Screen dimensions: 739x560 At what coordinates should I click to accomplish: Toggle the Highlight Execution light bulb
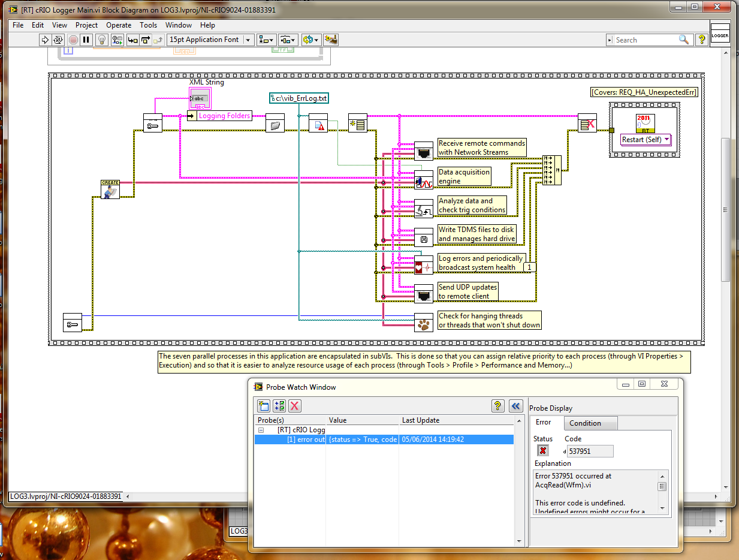click(102, 40)
